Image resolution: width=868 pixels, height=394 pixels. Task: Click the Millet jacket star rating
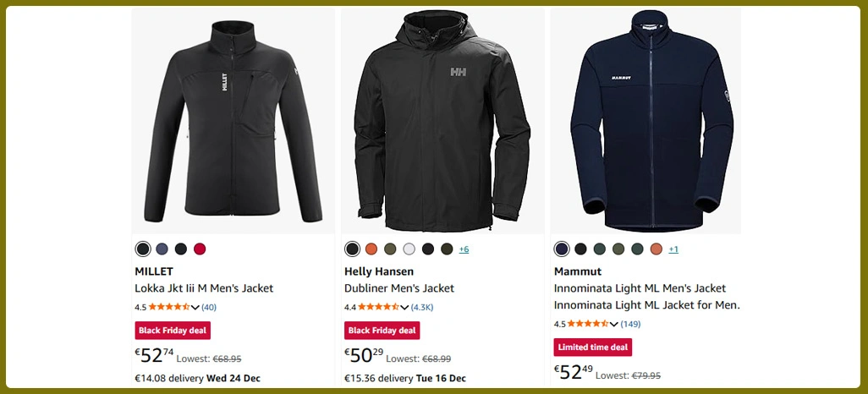(168, 307)
